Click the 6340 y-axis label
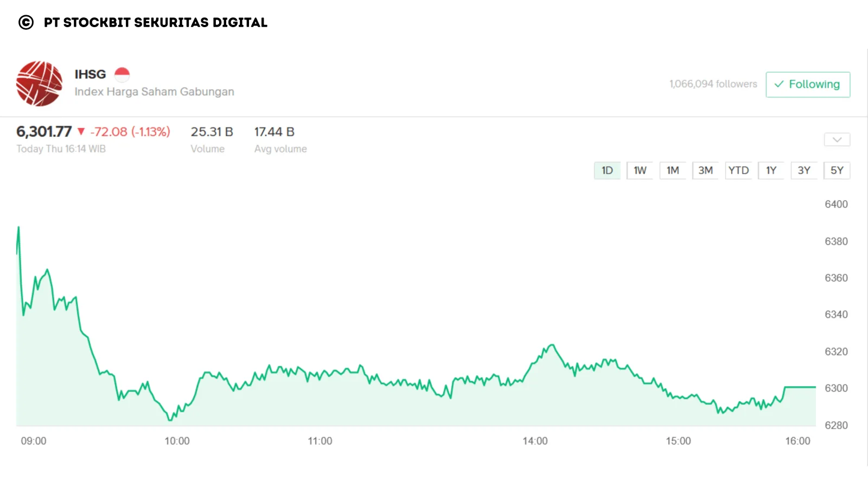868x488 pixels. point(836,314)
